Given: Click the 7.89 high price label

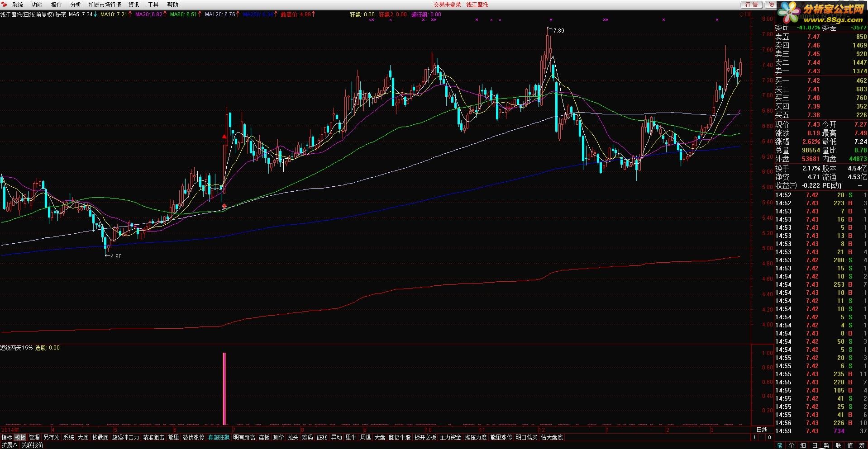Looking at the screenshot, I should click(559, 31).
